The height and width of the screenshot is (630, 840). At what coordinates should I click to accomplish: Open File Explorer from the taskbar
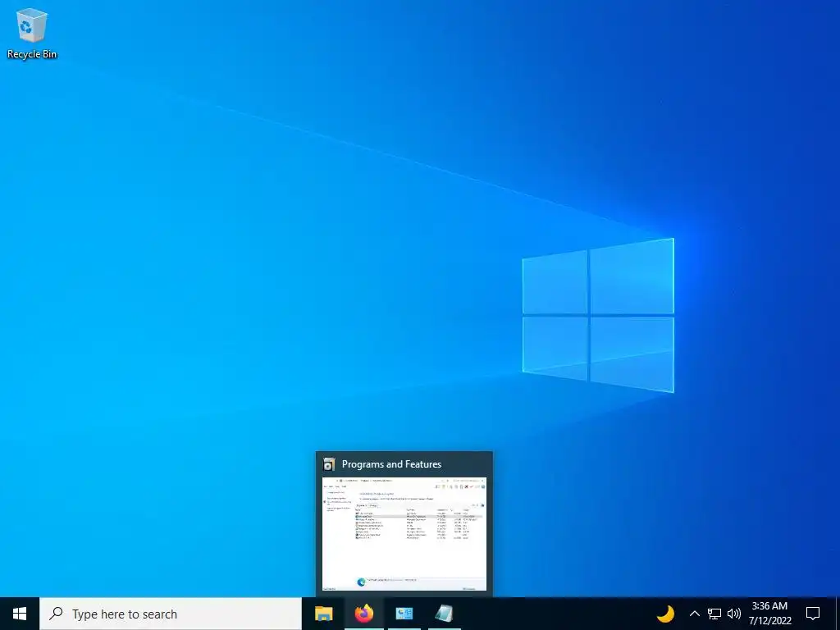coord(323,614)
